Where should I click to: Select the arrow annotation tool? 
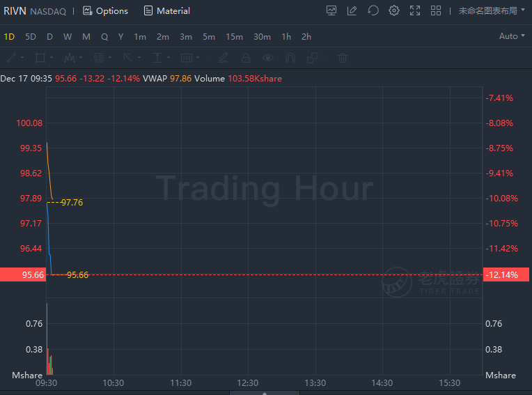128,58
